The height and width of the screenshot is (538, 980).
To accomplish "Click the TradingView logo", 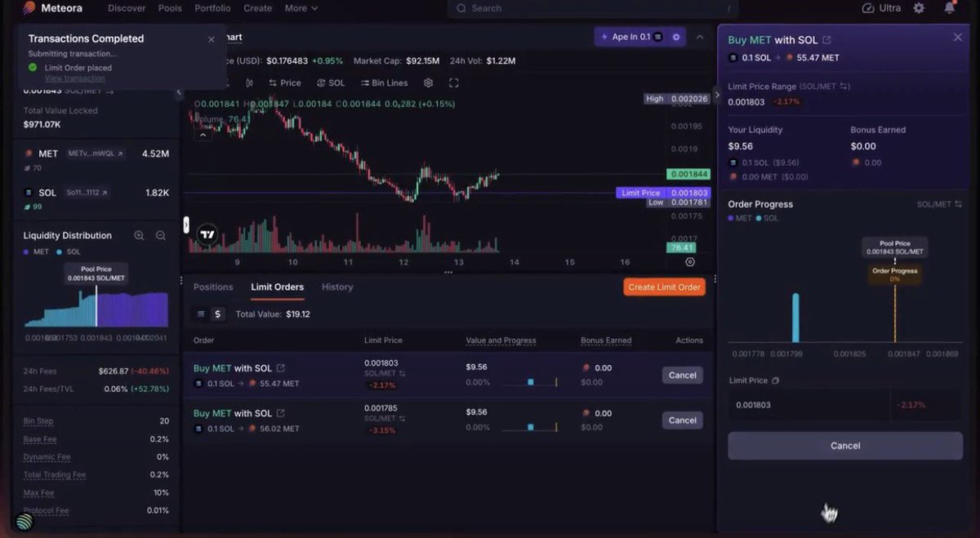I will coord(207,234).
